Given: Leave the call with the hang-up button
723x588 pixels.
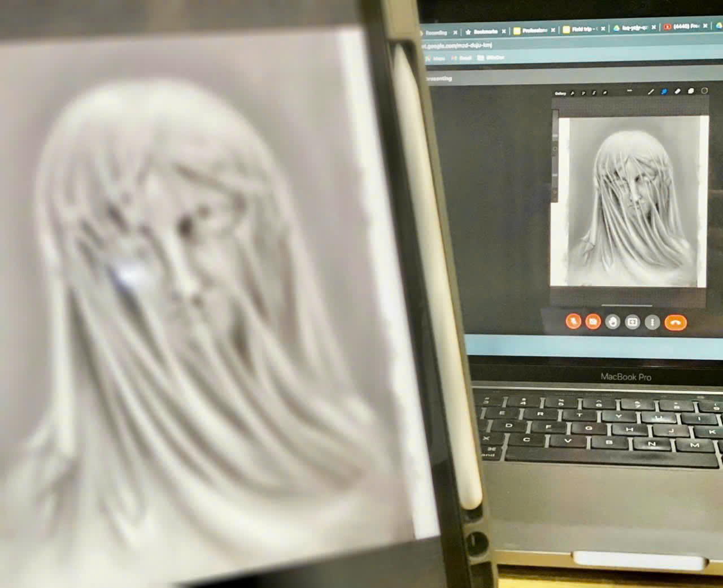Looking at the screenshot, I should 676,323.
